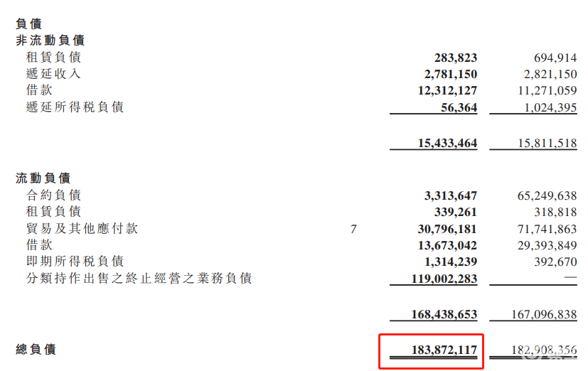
Task: Click note reference number 7
Action: click(353, 229)
